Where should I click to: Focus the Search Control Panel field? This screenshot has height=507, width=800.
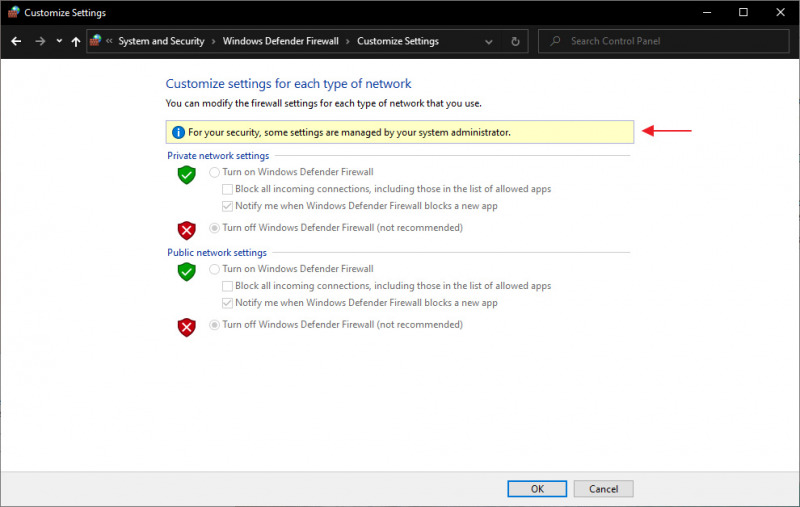[x=663, y=41]
